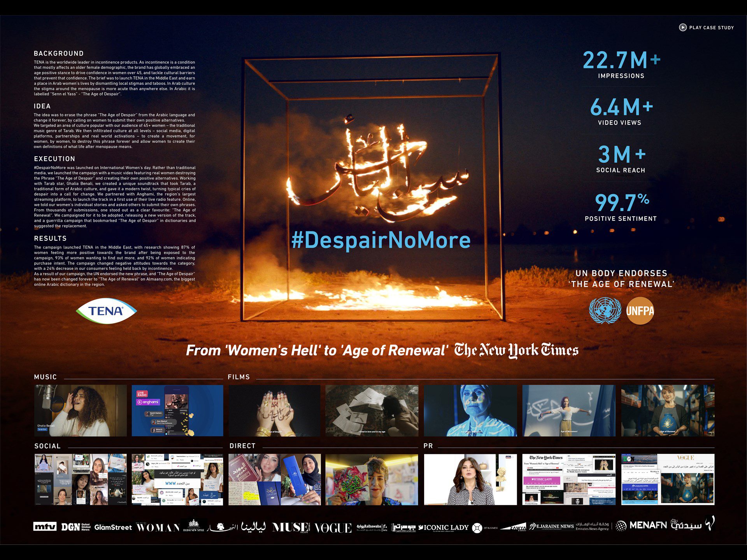Click the MENAFN logo
747x560 pixels.
coord(641,525)
